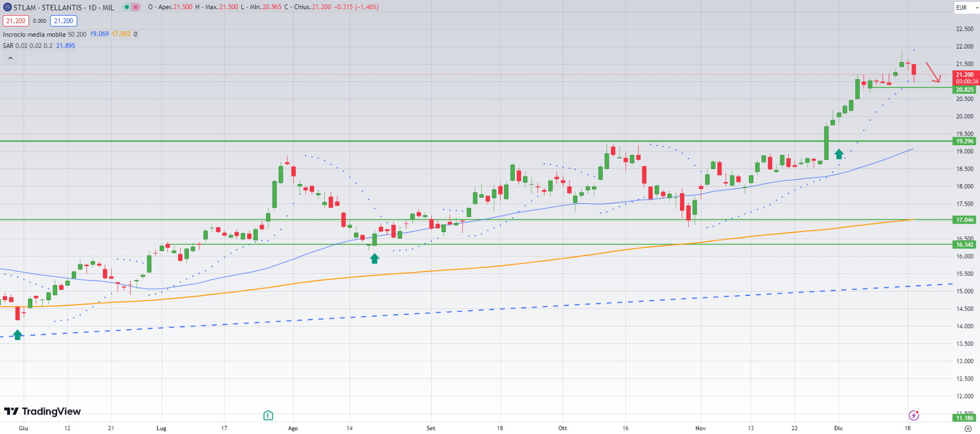Screen dimensions: 980x434
Task: Click the STLAM STELLANTIS symbol title
Action: [x=64, y=8]
